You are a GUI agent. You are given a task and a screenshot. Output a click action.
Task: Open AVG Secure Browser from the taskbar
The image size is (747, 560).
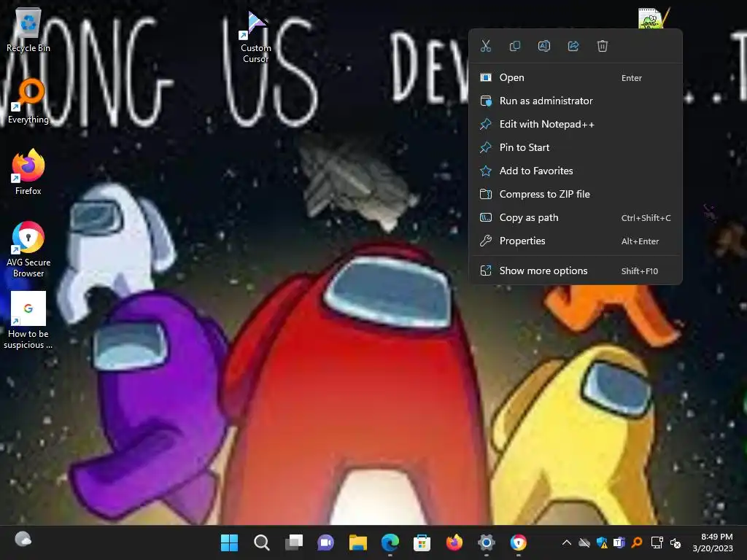coord(519,542)
